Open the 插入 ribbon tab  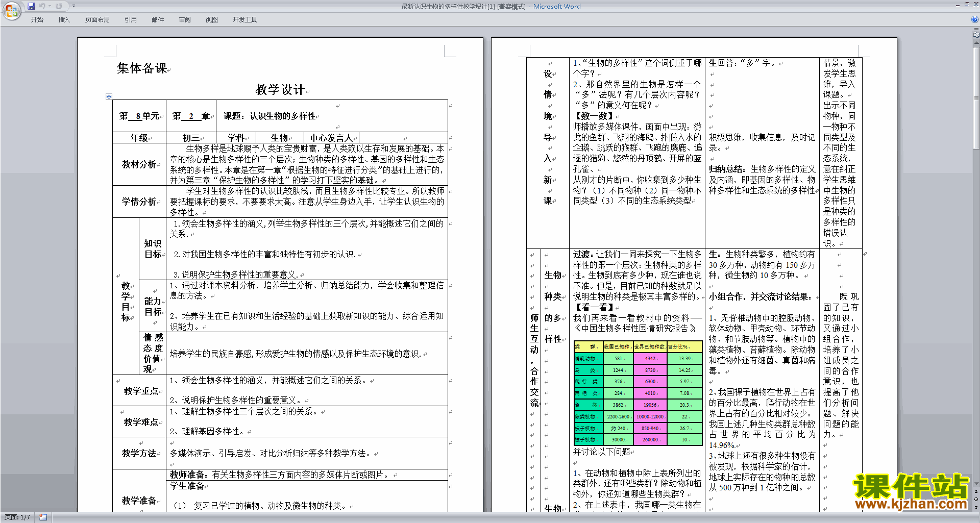64,20
